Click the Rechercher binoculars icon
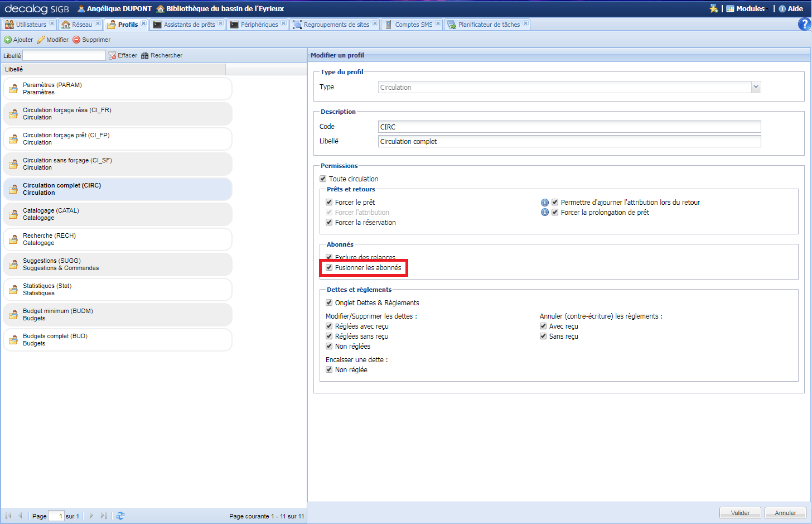 [145, 55]
